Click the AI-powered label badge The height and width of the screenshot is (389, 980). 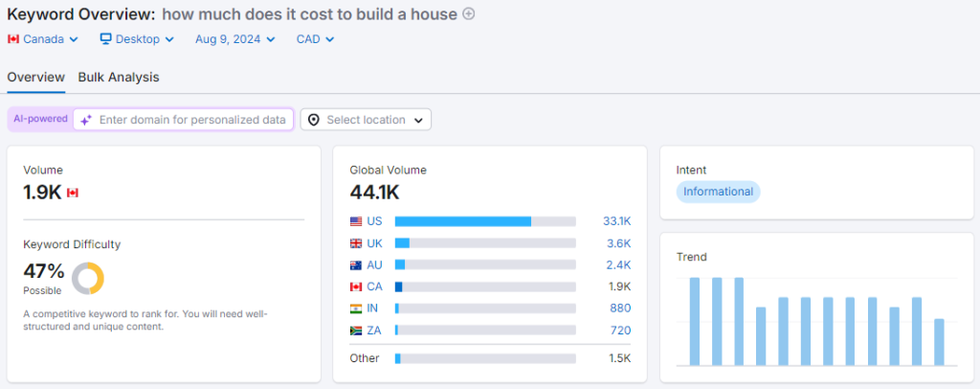tap(40, 119)
